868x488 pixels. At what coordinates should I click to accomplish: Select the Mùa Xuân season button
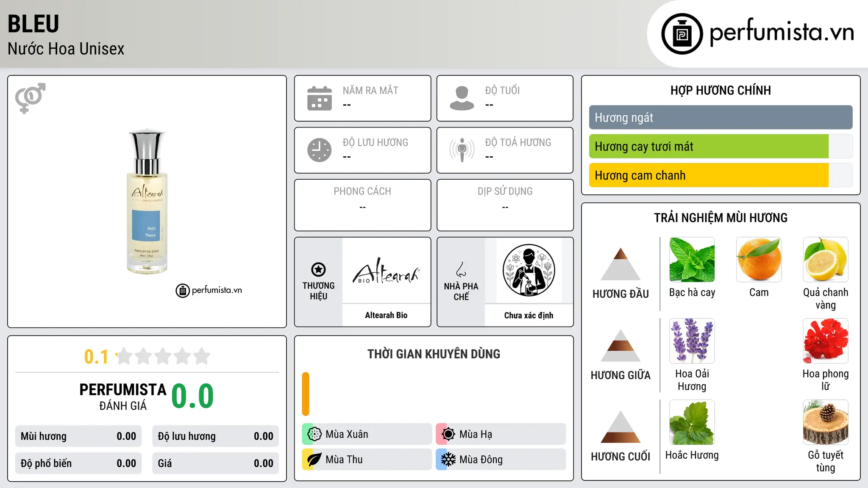coord(367,434)
